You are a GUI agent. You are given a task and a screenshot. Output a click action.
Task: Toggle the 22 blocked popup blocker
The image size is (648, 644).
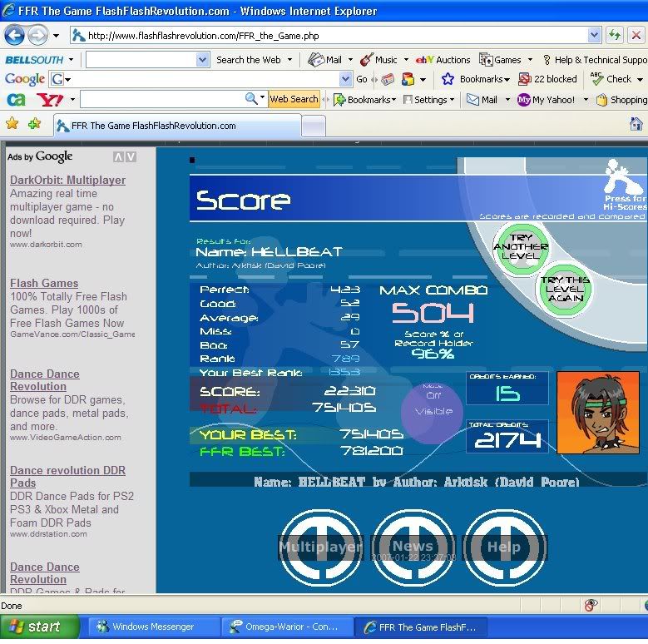point(547,79)
